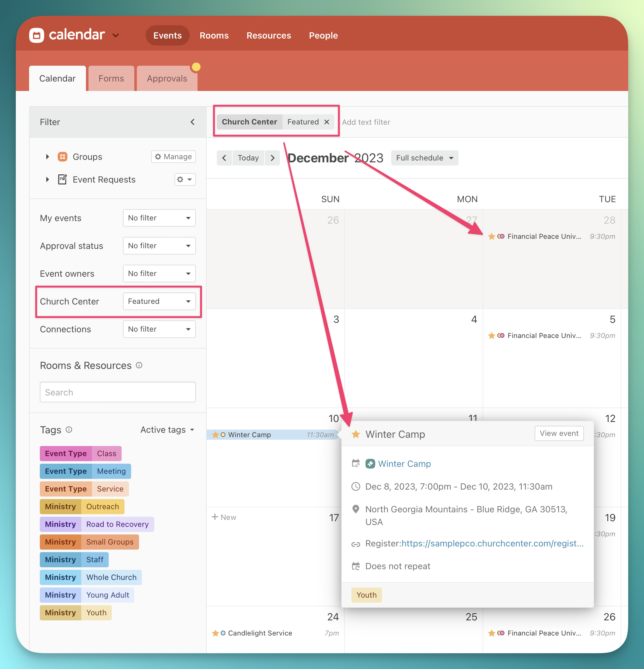Go to next month arrow

pos(272,158)
